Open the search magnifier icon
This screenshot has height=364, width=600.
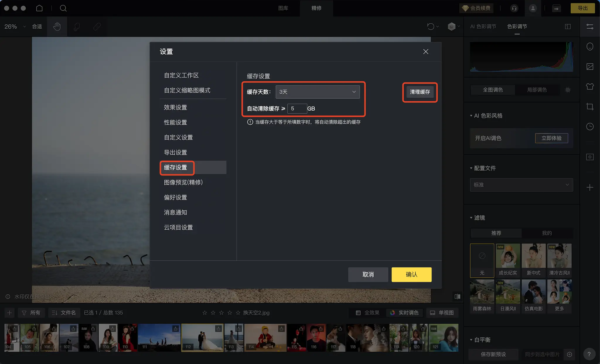(x=63, y=8)
